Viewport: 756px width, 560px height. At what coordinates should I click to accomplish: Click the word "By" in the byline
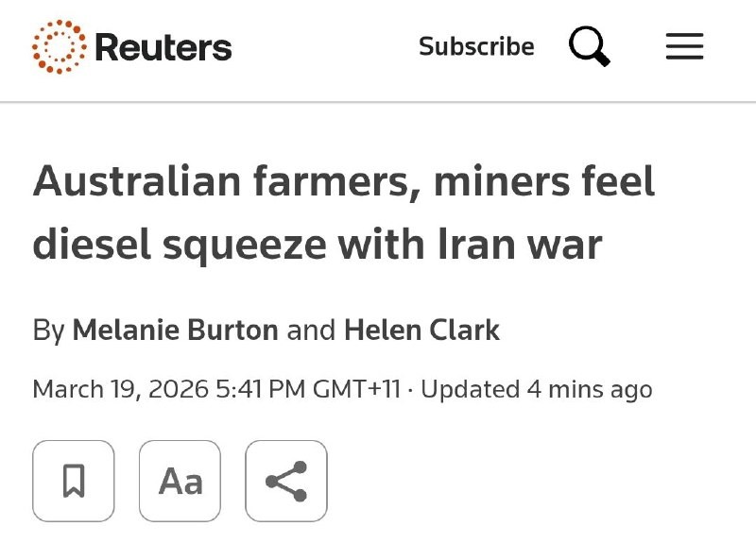48,330
